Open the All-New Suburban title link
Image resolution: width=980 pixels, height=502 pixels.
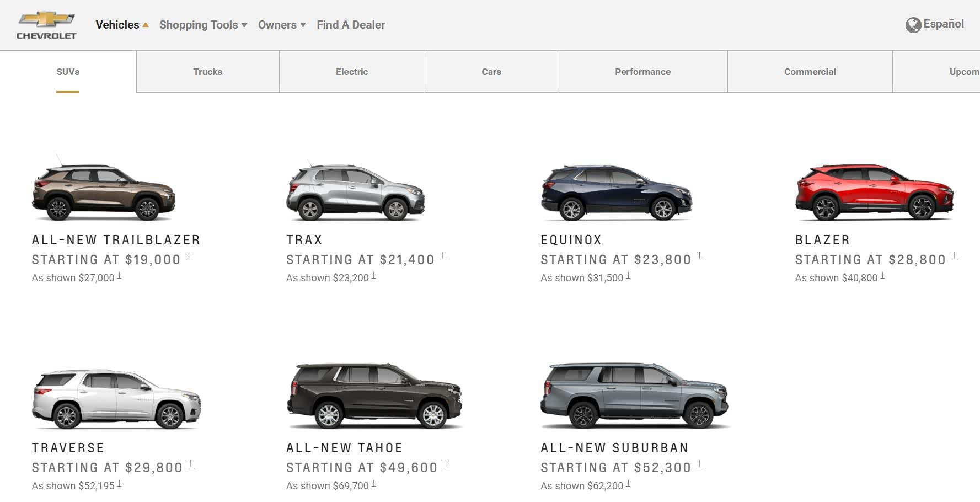coord(614,448)
